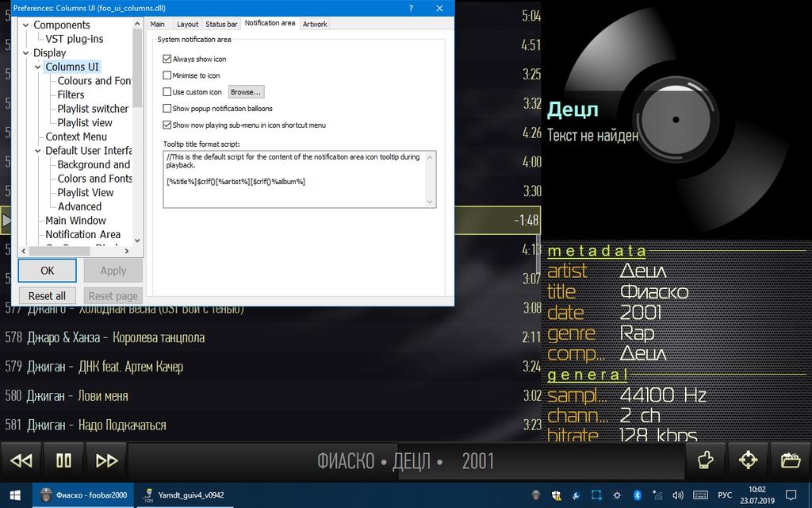Open the Preferences help question mark

[411, 8]
